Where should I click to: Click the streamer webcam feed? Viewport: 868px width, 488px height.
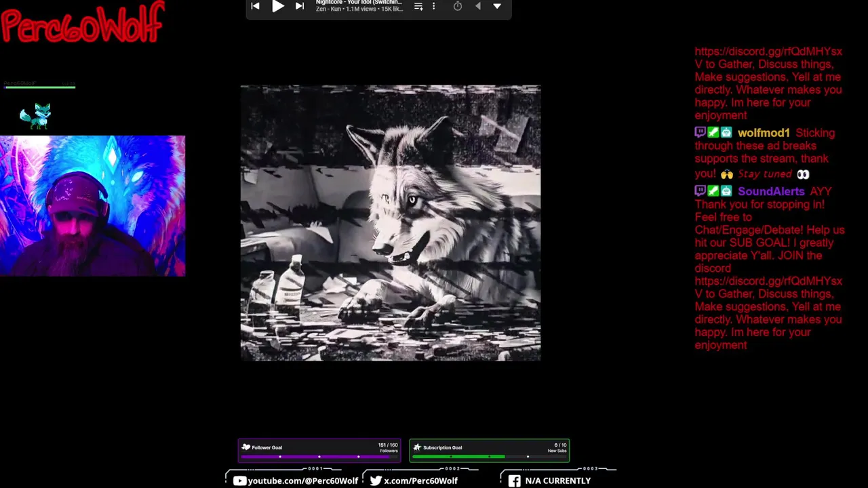(92, 206)
